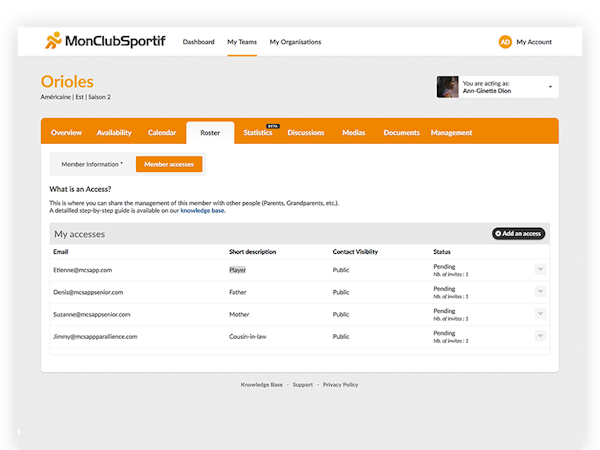Switch to the Calendar tab
The width and height of the screenshot is (600, 450).
162,132
